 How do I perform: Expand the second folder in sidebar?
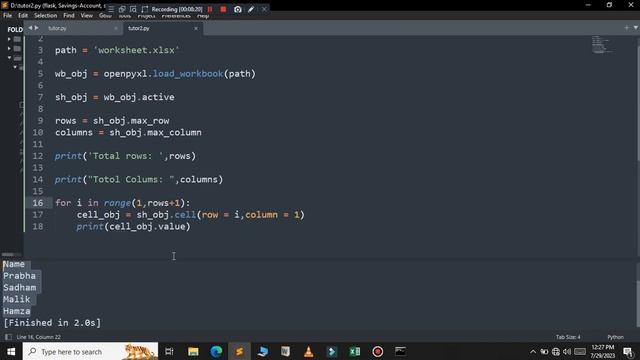click(9, 49)
